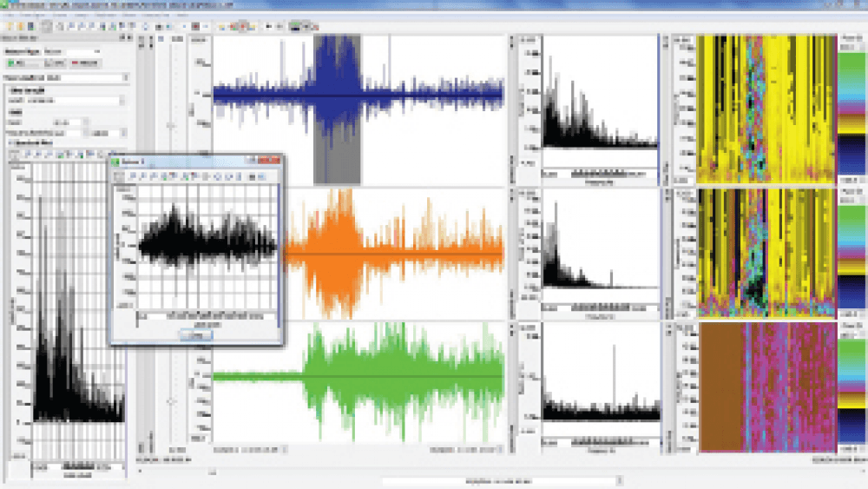Click the first yellow icon on the main toolbar
The image size is (868, 489).
tap(10, 26)
